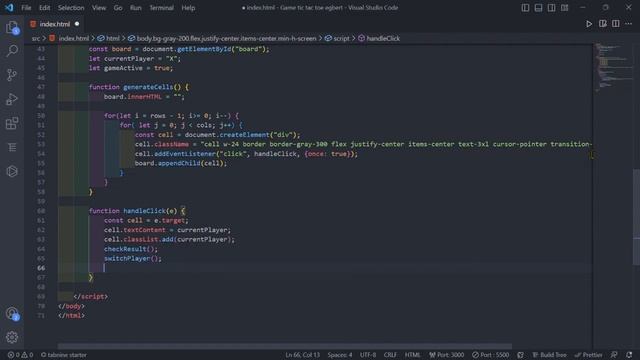This screenshot has width=640, height=360.
Task: Open the Accounts menu icon
Action: (x=12, y=313)
